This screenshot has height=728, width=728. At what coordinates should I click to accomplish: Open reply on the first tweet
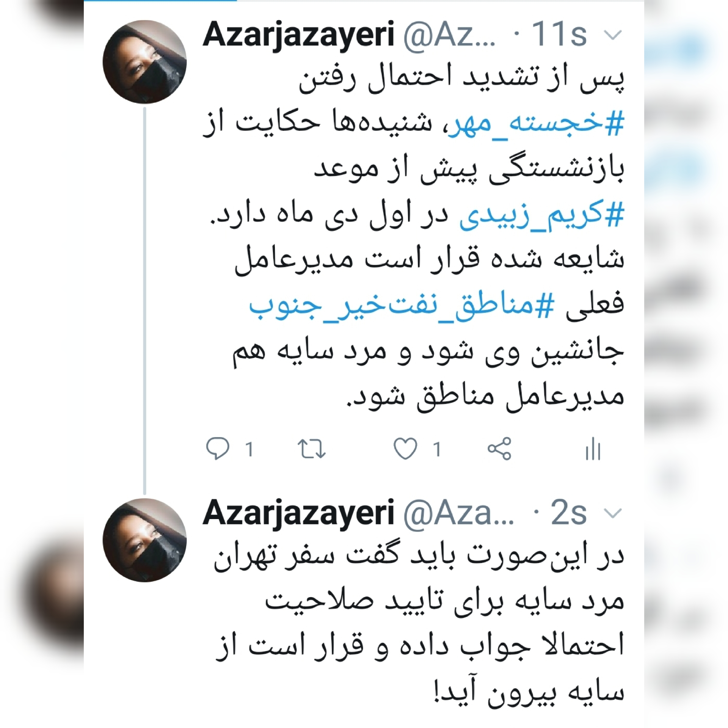pos(218,449)
